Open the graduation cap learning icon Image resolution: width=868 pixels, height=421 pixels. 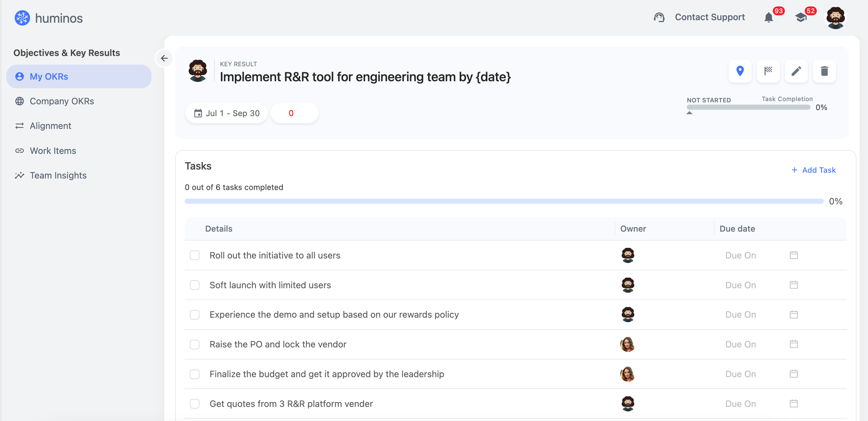(801, 17)
